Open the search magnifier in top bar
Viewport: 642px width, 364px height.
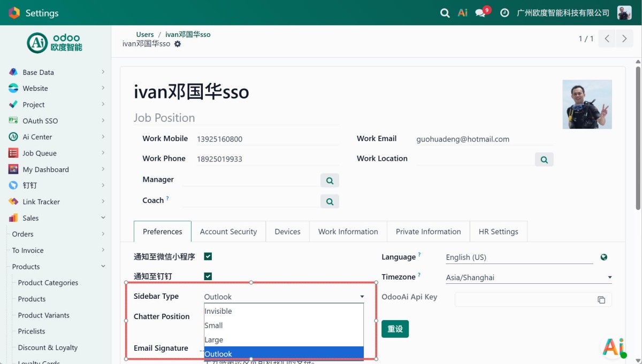(445, 13)
